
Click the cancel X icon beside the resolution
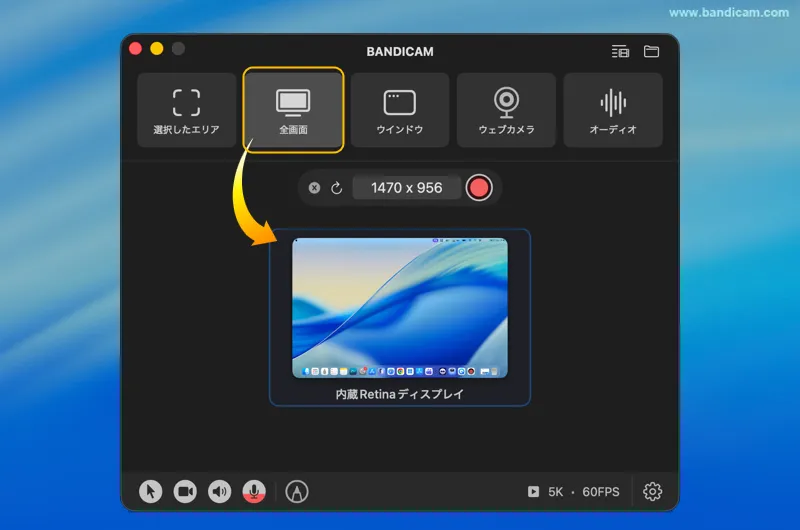(x=314, y=188)
